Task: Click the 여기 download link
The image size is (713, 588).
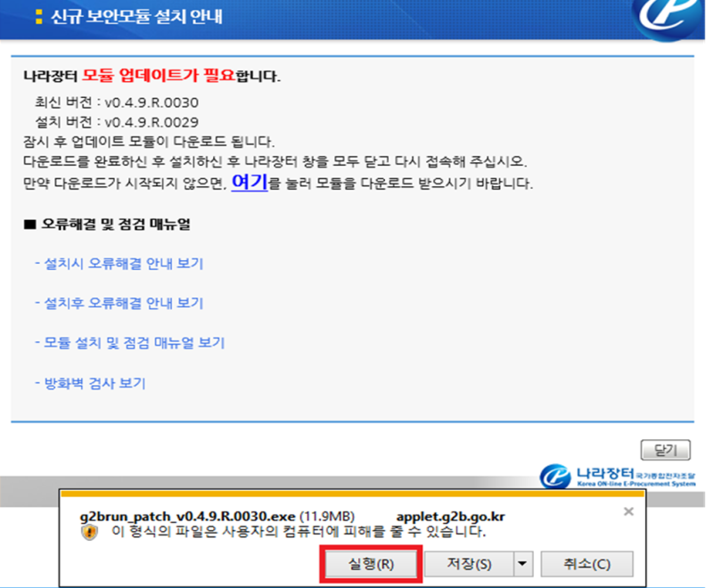Action: 250,183
